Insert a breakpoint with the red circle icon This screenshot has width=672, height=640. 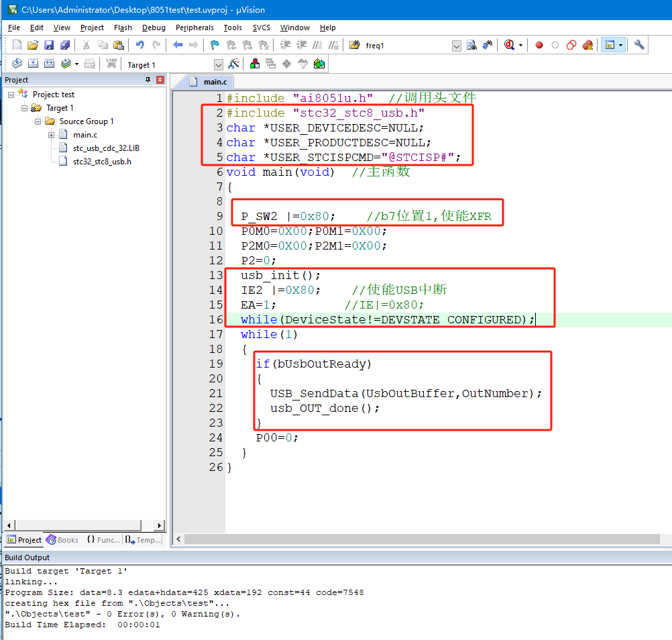click(x=539, y=45)
